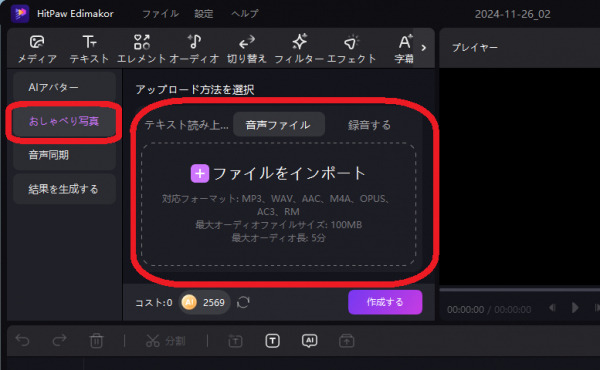The width and height of the screenshot is (600, 370).
Task: Click the HitPaw Edimakor logo icon
Action: pyautogui.click(x=20, y=13)
